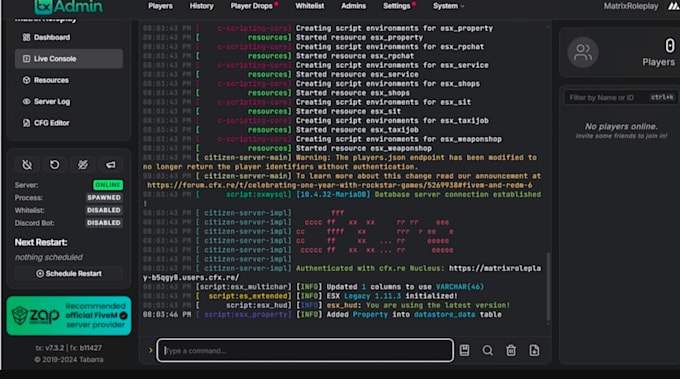This screenshot has height=379, width=680.
Task: Click the SPAWNED process status badge
Action: tap(104, 198)
